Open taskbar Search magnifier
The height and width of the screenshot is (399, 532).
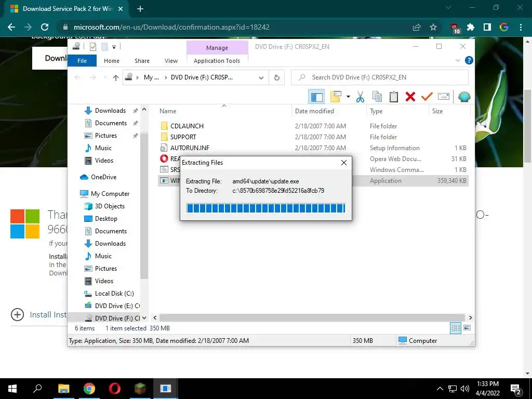point(37,389)
